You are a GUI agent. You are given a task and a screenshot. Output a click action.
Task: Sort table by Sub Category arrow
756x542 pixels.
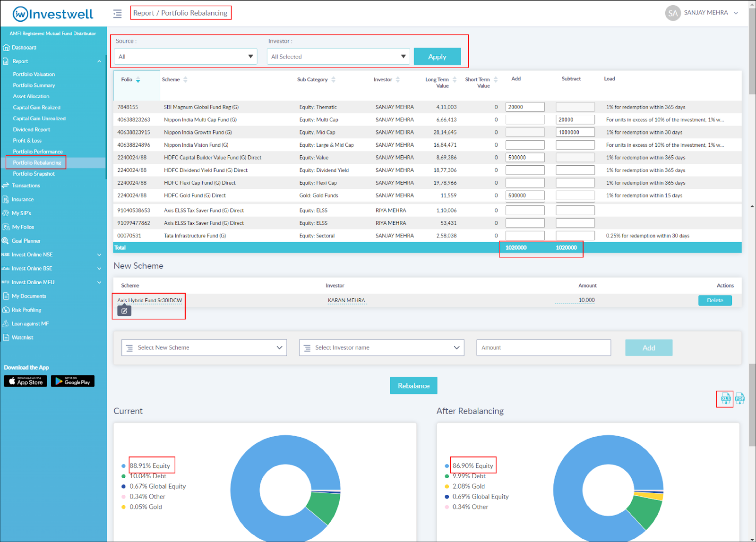tap(333, 80)
